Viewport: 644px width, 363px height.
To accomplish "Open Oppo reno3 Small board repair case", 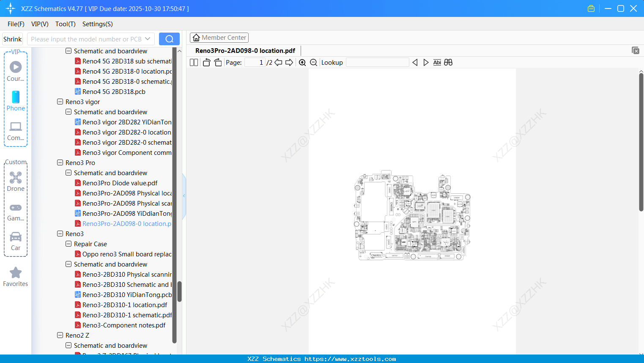I will pos(123,254).
